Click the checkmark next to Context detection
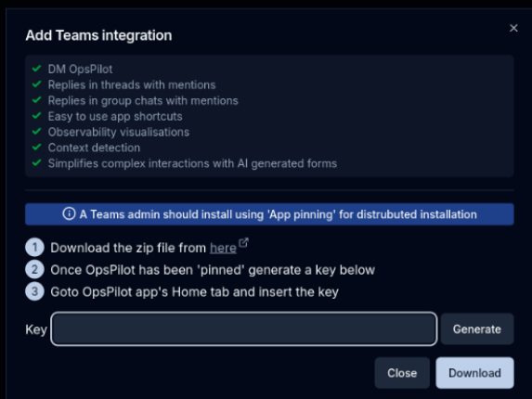This screenshot has height=399, width=532. (36, 148)
